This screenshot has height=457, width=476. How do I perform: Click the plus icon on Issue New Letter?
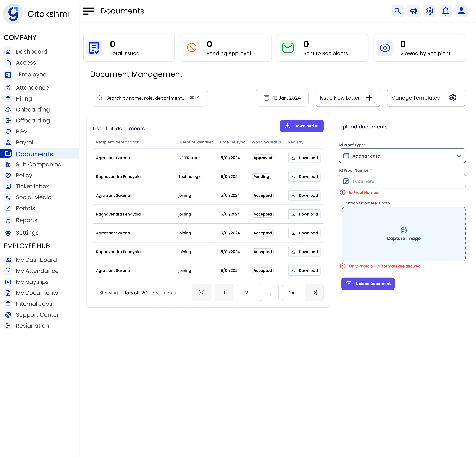pyautogui.click(x=369, y=98)
